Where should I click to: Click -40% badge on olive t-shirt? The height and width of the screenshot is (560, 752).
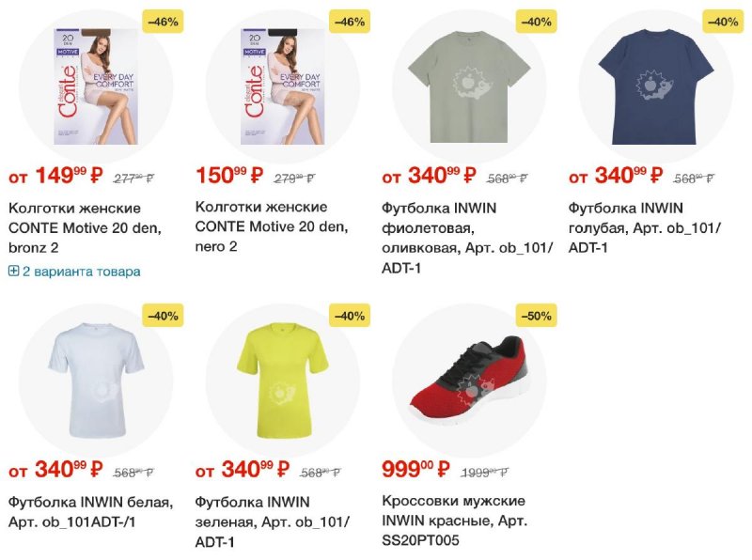[x=536, y=22]
